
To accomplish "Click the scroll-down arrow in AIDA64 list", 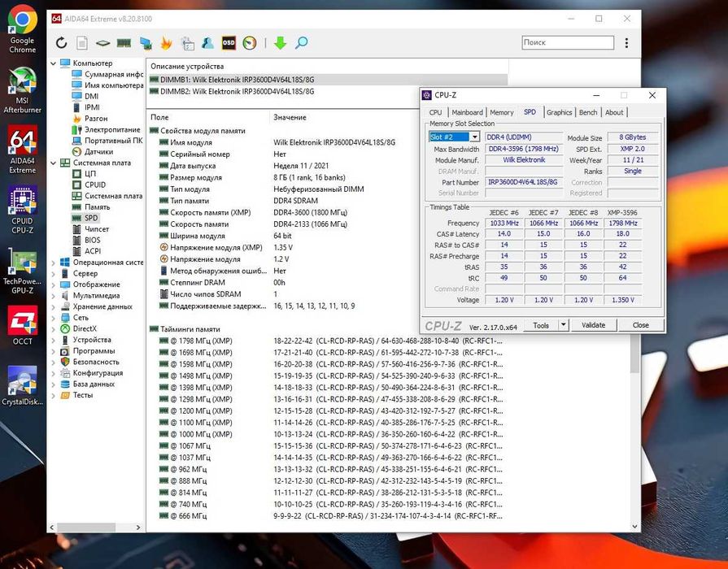I will click(634, 526).
